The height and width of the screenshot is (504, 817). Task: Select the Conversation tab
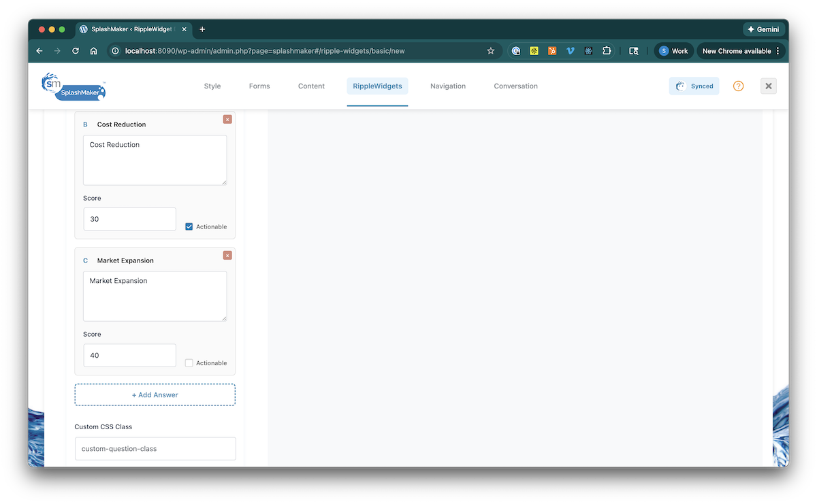coord(515,86)
